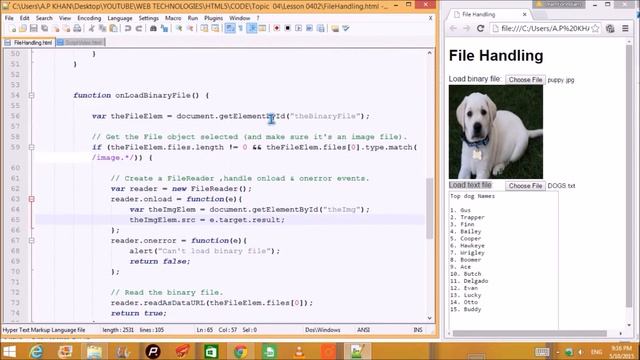Collapse function onLoadBinaryFile at line 54
The image size is (640, 360).
coord(31,95)
